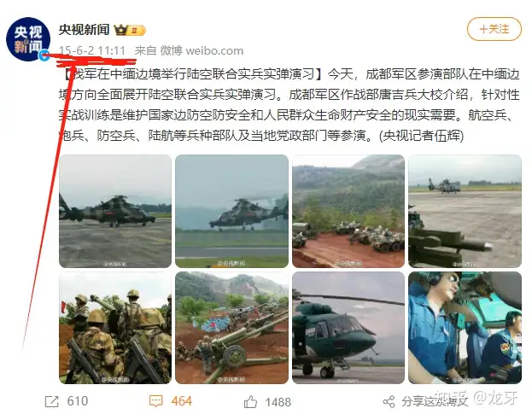Like the post with thumbs-up icon

(x=250, y=402)
